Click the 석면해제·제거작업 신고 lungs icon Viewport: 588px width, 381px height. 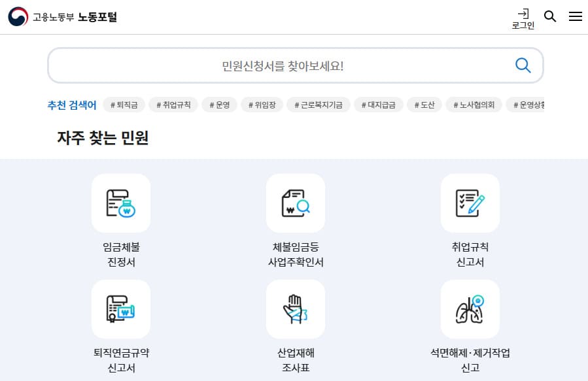(470, 309)
